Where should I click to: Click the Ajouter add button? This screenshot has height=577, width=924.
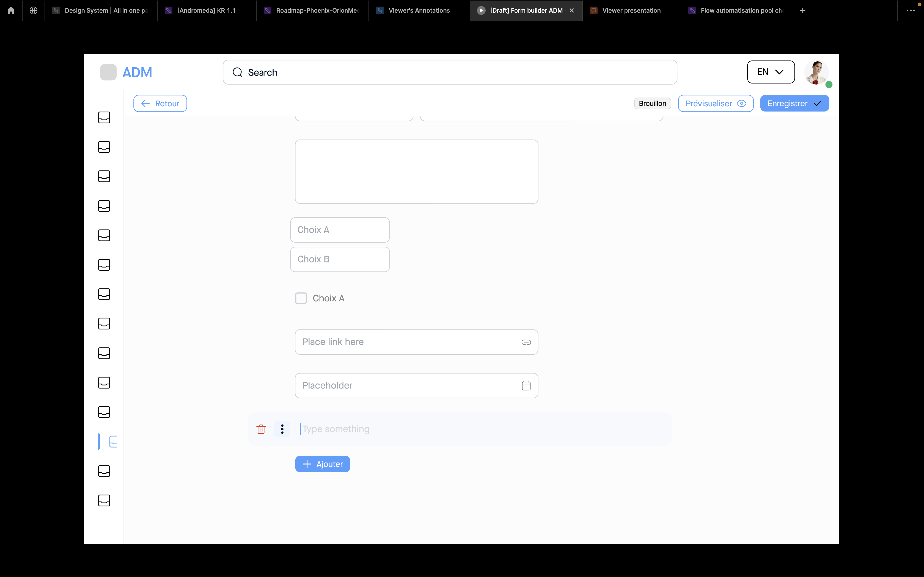(x=322, y=464)
